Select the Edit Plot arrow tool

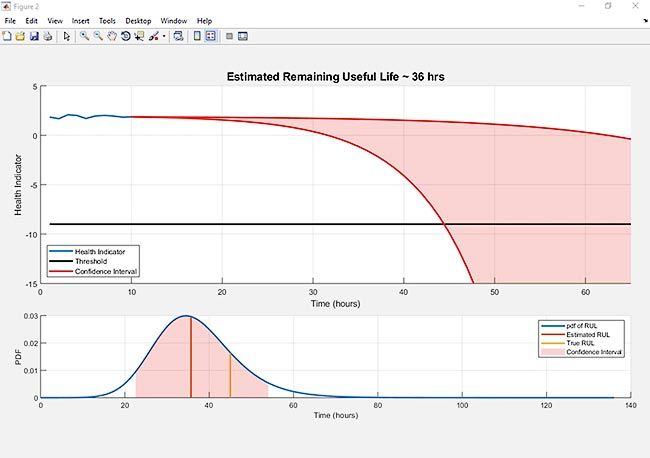tap(66, 36)
